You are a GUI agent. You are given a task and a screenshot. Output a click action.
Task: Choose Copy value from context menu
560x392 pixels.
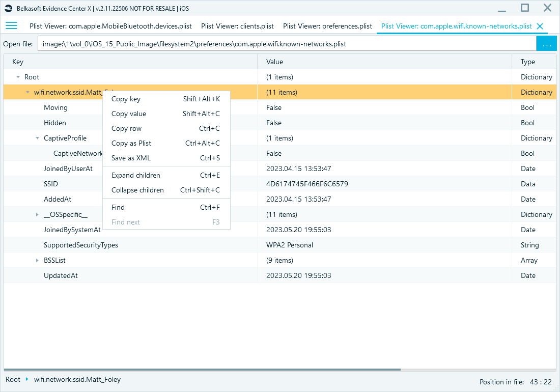point(166,114)
